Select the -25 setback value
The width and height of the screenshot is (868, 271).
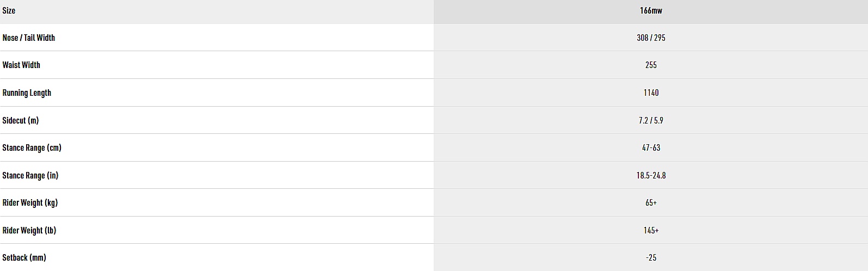pos(651,257)
